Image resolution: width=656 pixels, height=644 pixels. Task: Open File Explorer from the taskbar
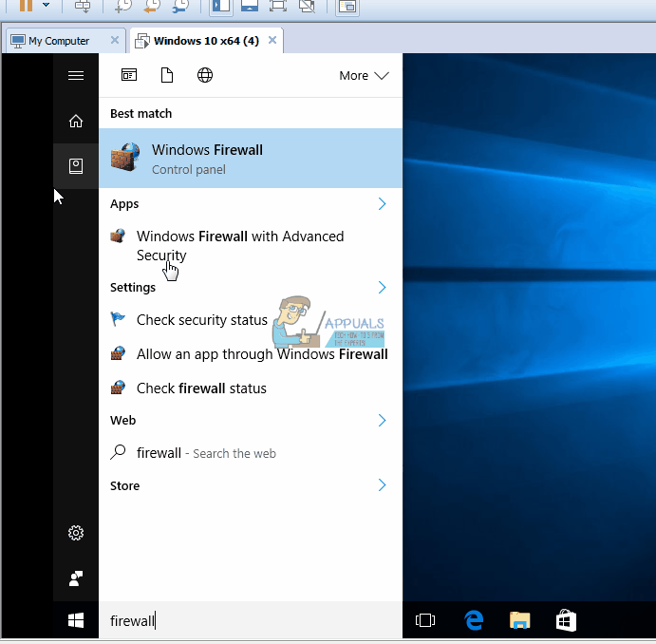click(x=519, y=621)
